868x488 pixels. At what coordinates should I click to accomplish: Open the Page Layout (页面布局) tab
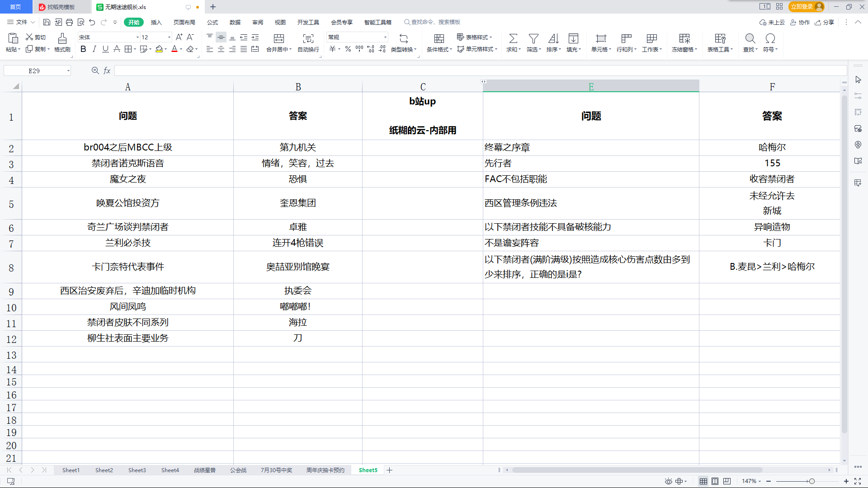pos(184,22)
